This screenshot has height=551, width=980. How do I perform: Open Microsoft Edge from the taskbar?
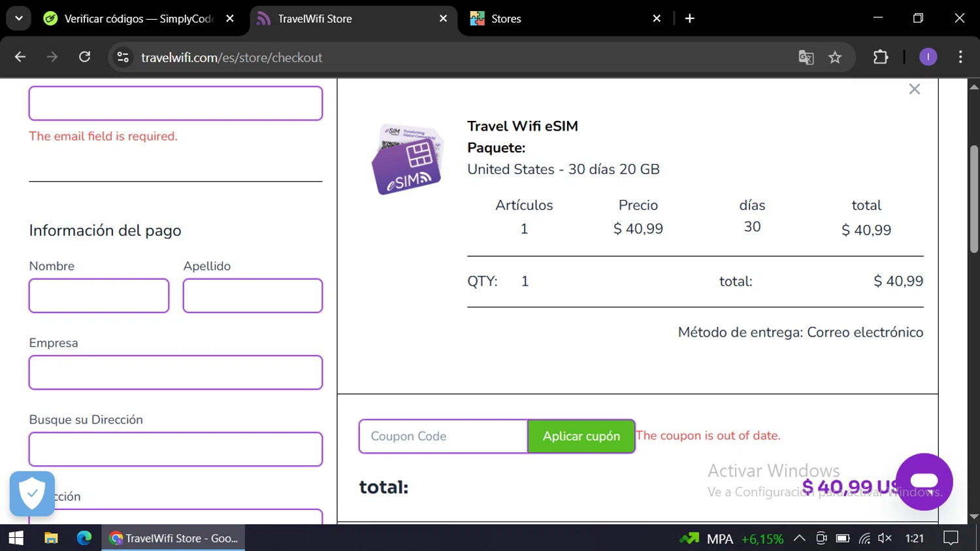(84, 538)
